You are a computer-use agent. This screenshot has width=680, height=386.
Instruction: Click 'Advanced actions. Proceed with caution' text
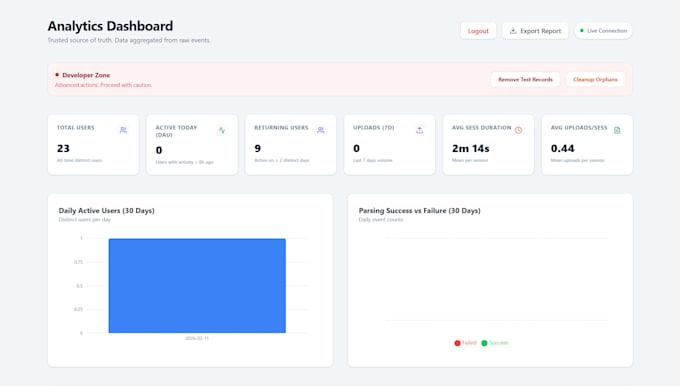click(103, 85)
